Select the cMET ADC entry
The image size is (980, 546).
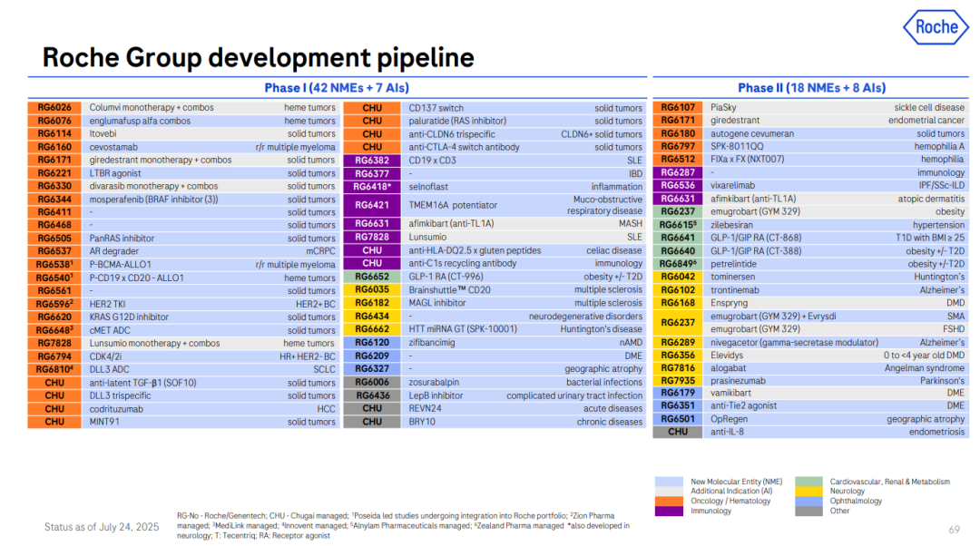tap(110, 330)
